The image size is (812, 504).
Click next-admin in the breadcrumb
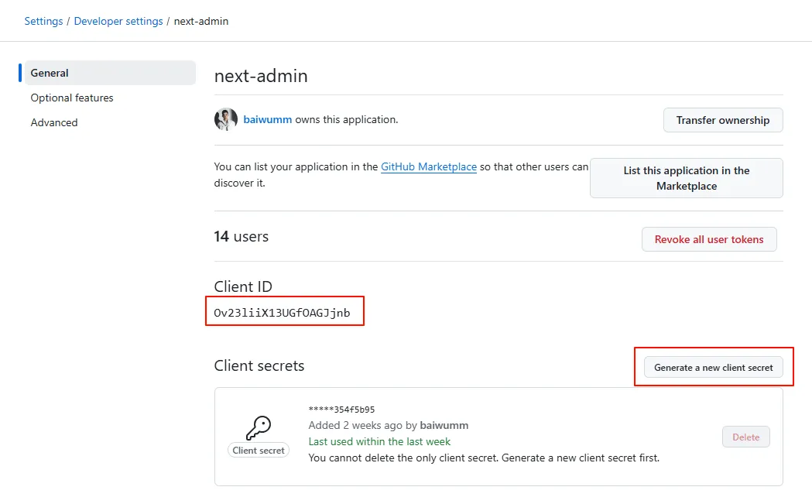201,21
